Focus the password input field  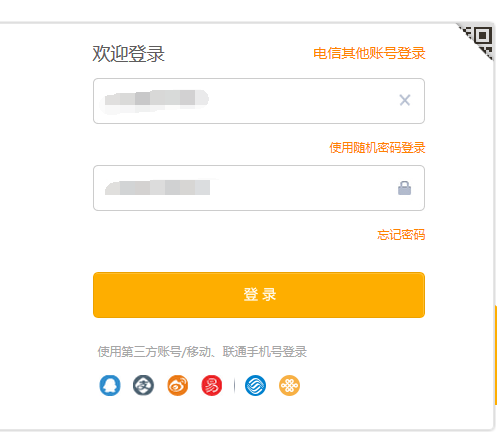pyautogui.click(x=259, y=188)
